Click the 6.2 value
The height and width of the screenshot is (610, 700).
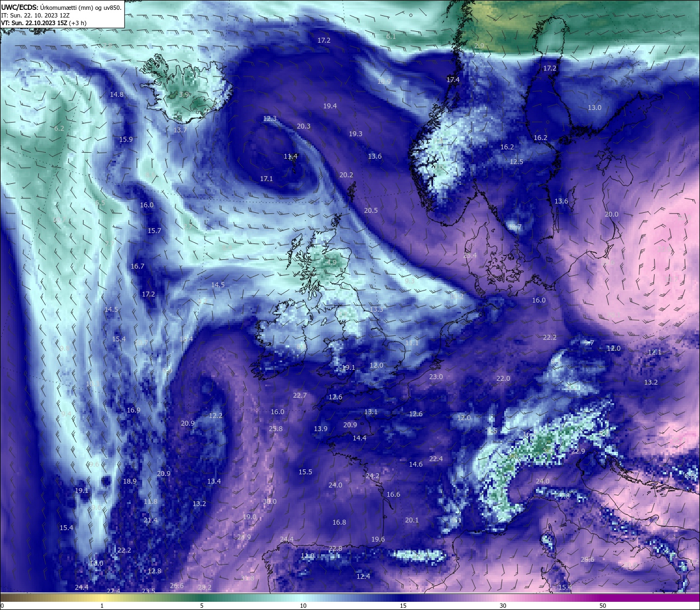tap(59, 129)
